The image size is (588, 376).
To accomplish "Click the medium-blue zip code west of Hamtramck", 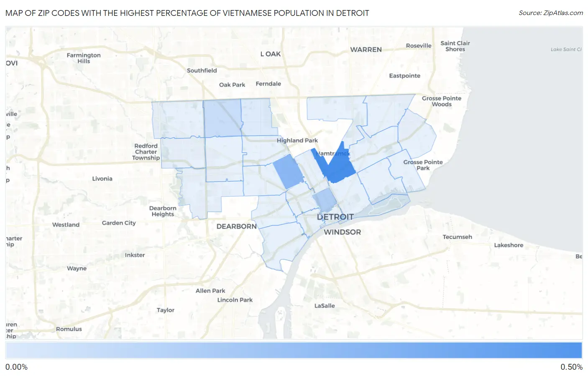I will click(289, 171).
